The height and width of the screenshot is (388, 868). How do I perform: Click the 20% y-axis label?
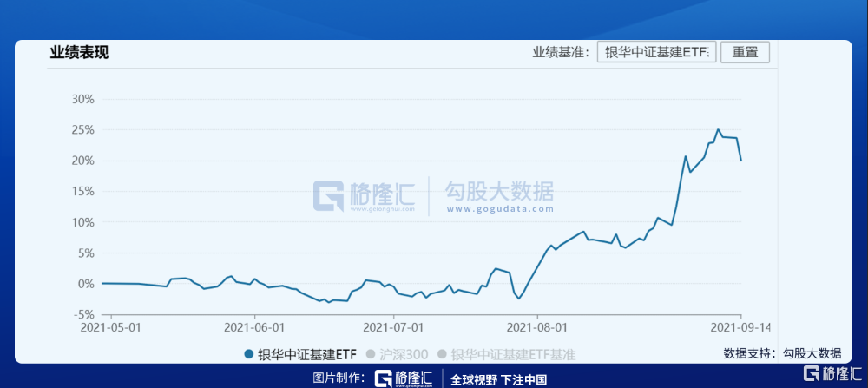point(83,161)
